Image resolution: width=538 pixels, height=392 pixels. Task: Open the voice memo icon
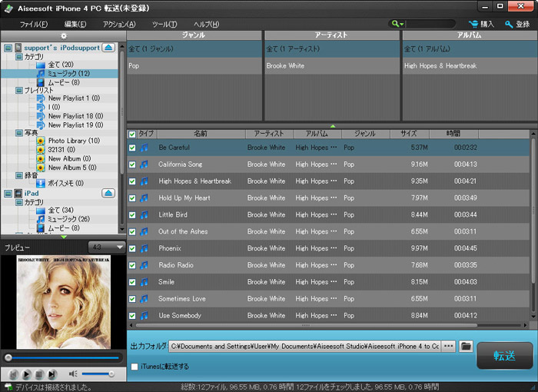tap(41, 183)
